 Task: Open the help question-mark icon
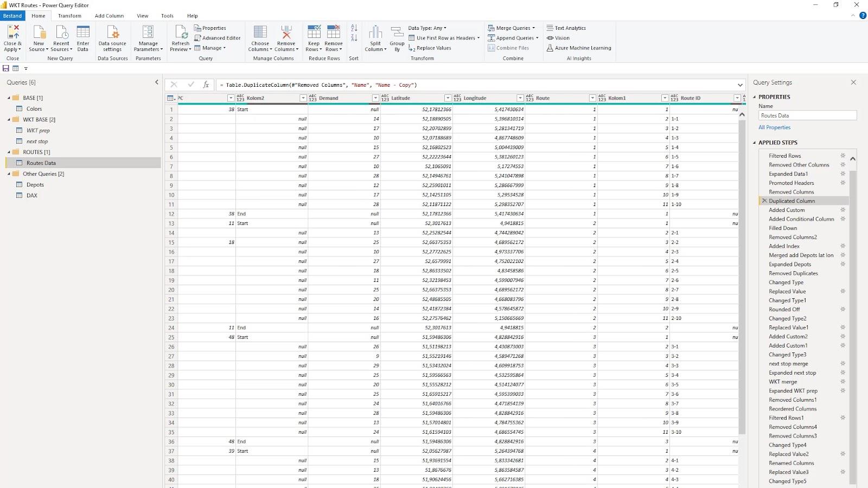[863, 16]
